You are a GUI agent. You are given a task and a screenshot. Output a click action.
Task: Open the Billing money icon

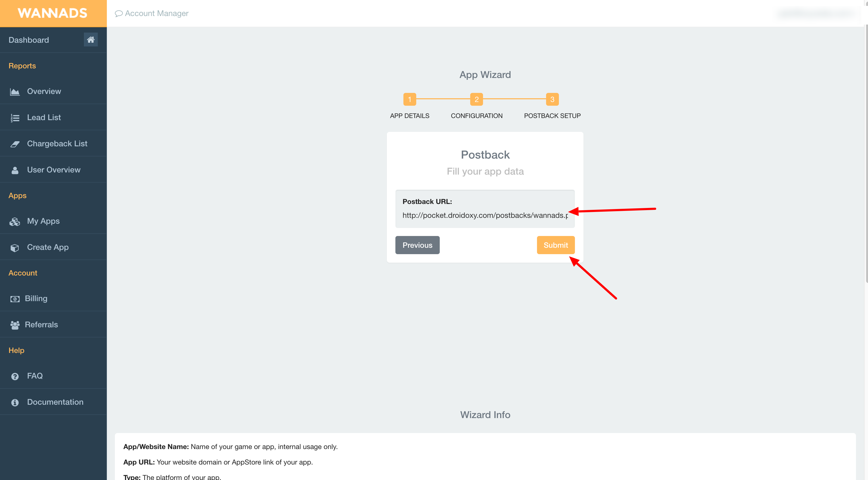[x=15, y=299]
